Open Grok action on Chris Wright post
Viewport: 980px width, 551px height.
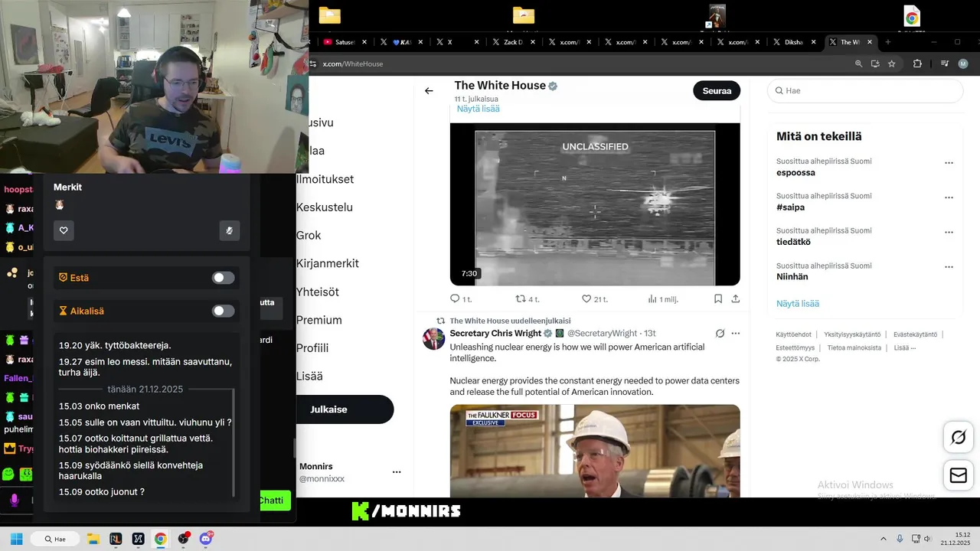point(720,333)
